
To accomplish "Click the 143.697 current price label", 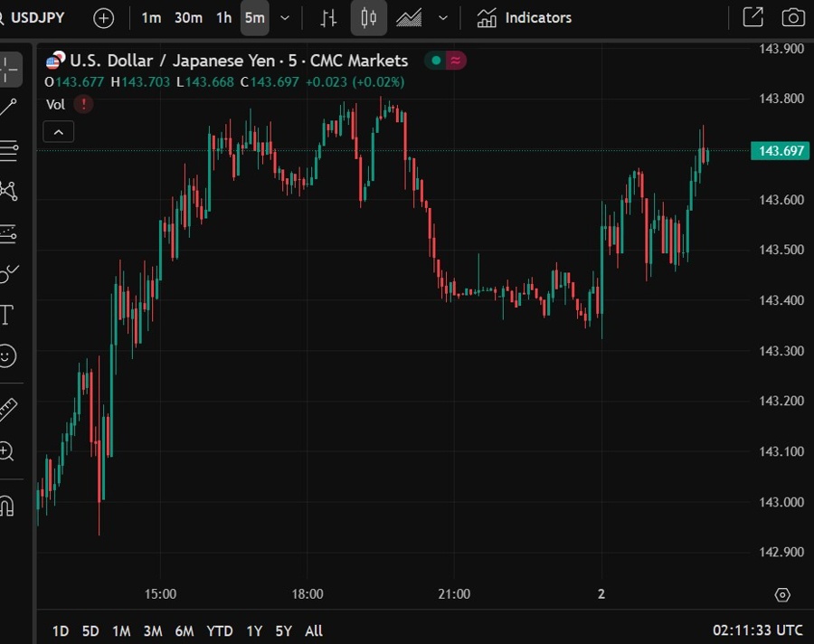I will (780, 151).
